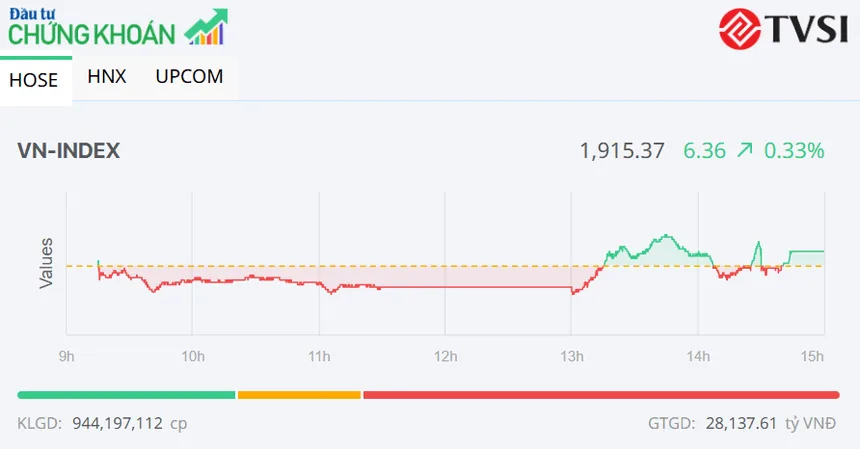This screenshot has width=860, height=449.
Task: Click the green peak on the chart
Action: tap(666, 236)
